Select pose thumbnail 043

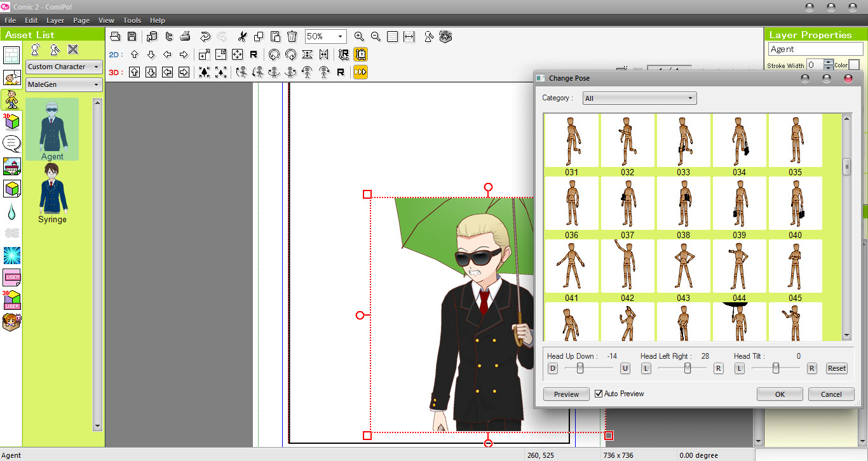point(683,265)
